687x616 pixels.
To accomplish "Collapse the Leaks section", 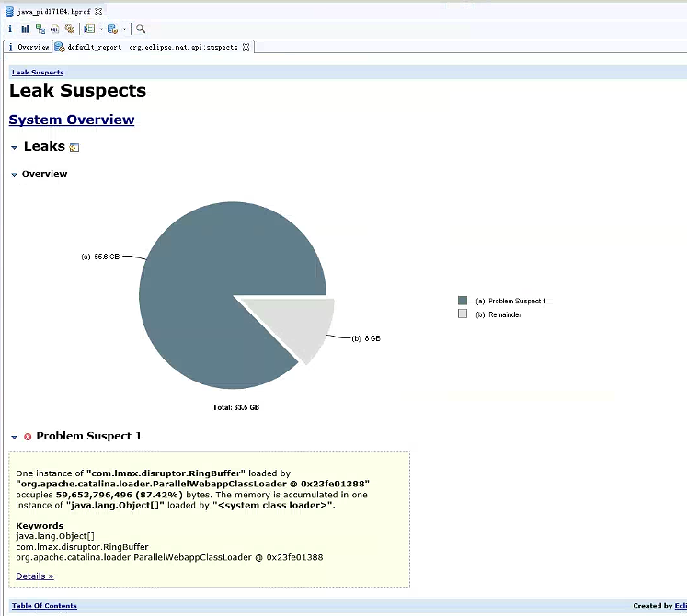I will 14,147.
